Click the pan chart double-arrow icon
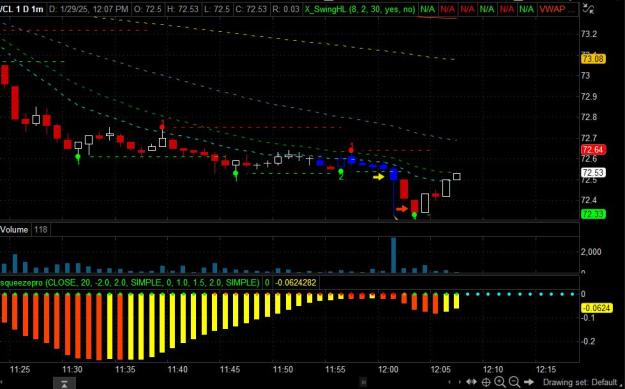 (x=471, y=382)
